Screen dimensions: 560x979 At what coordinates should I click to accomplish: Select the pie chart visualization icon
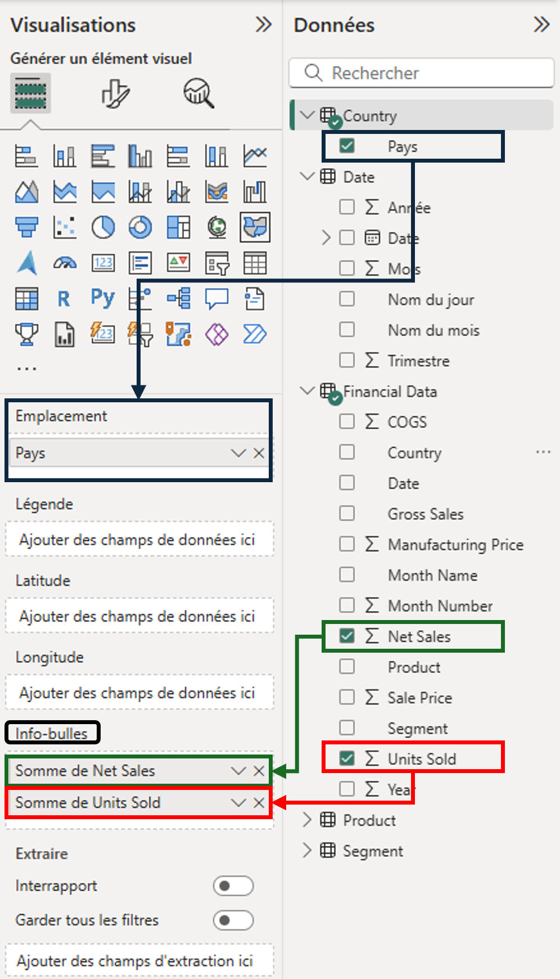[x=103, y=227]
